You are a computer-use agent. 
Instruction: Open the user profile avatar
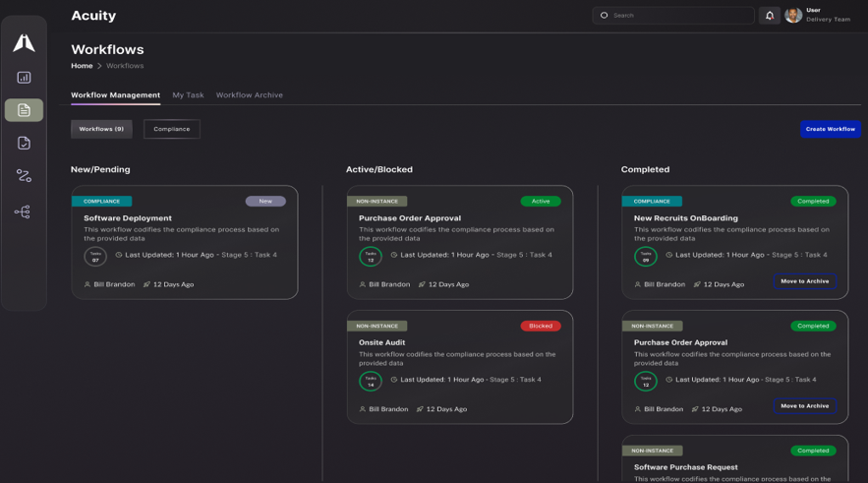(793, 16)
